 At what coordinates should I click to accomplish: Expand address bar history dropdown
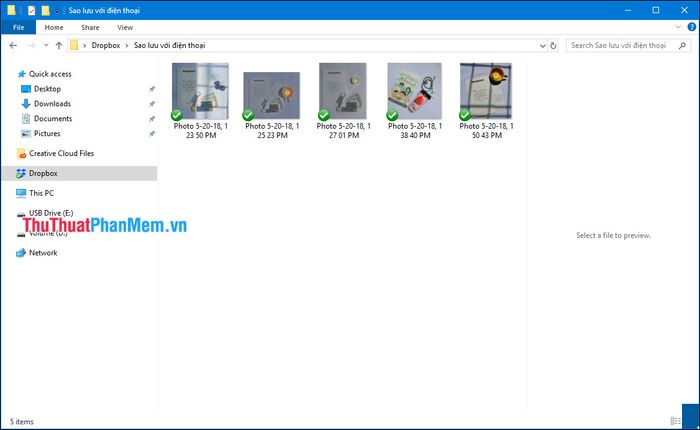tap(542, 46)
